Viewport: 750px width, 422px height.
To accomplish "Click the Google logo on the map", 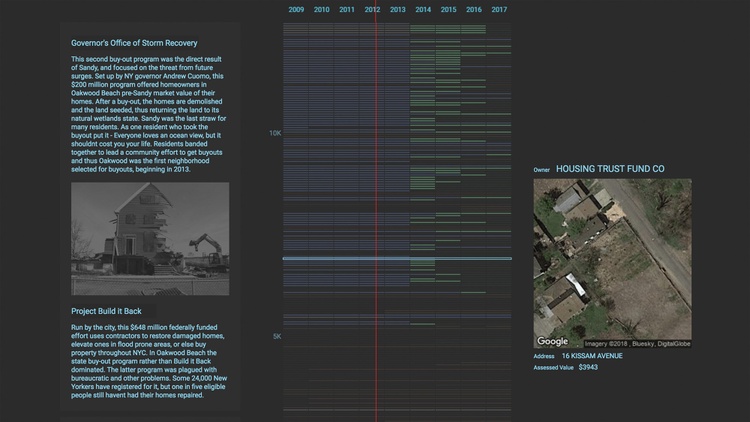I will tap(552, 341).
